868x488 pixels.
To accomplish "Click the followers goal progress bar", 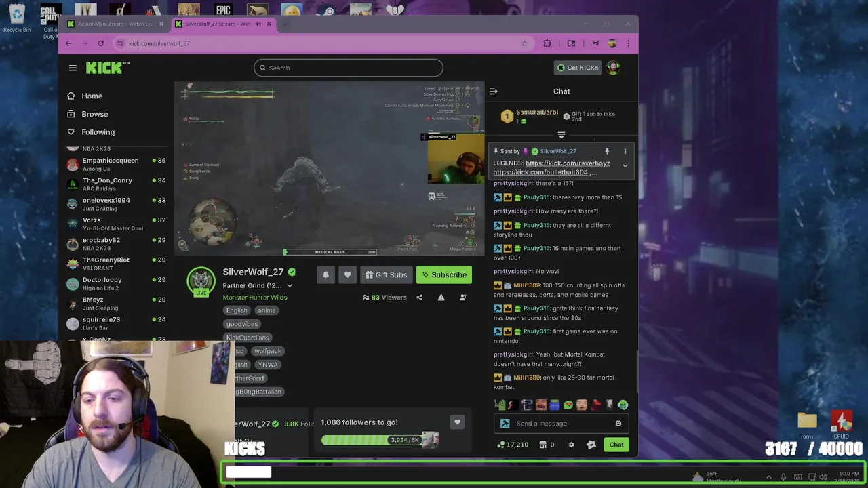I will pyautogui.click(x=380, y=440).
